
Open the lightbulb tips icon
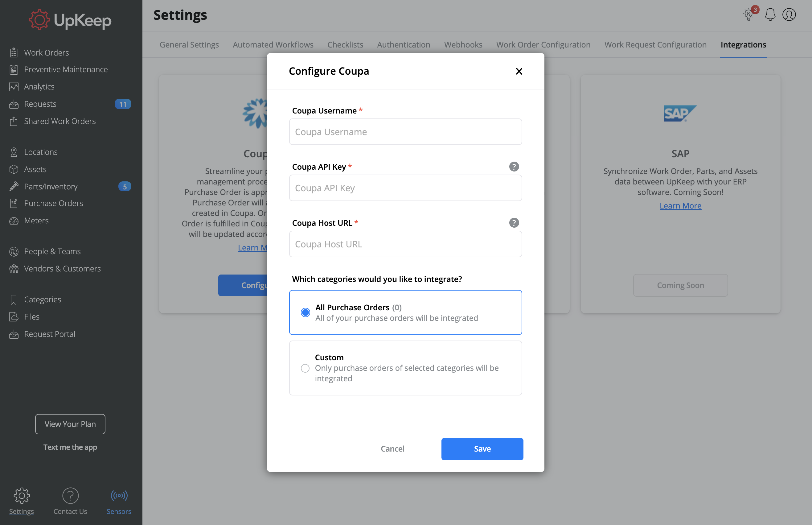[748, 15]
